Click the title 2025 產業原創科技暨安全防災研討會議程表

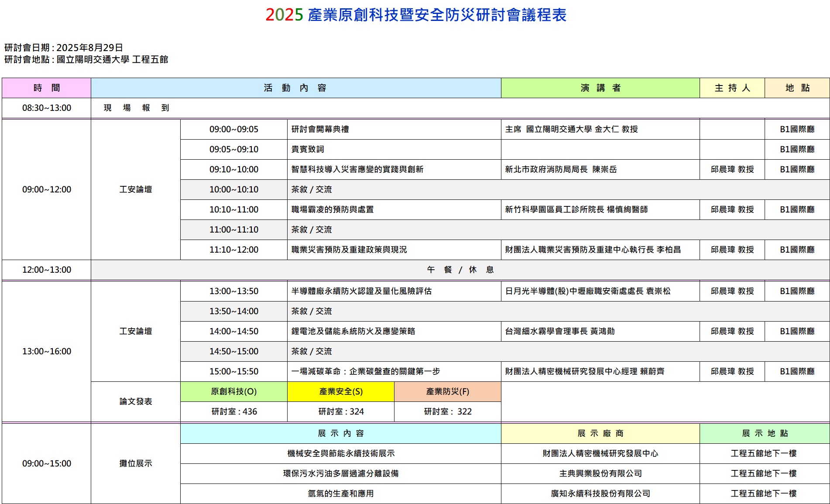pyautogui.click(x=416, y=15)
